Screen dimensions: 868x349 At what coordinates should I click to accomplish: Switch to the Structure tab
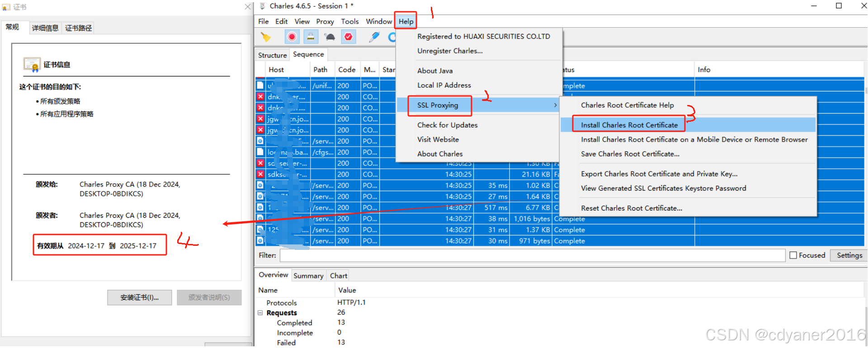coord(272,55)
